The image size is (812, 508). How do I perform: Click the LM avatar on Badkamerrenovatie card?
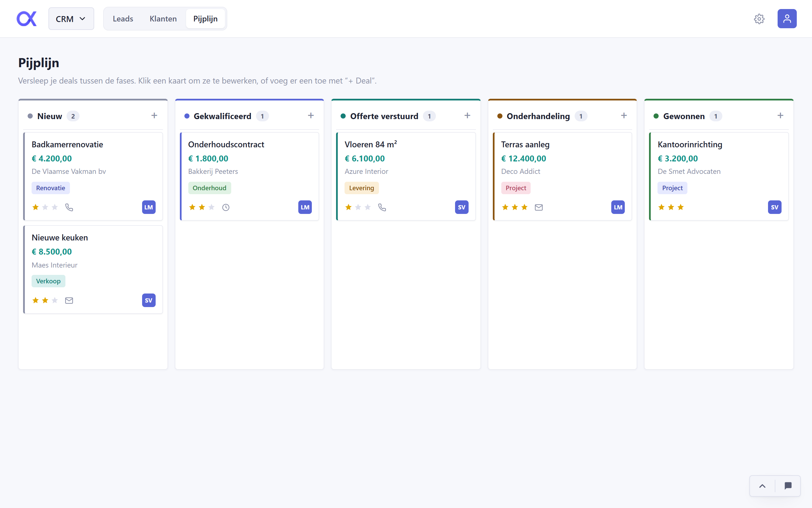click(149, 207)
